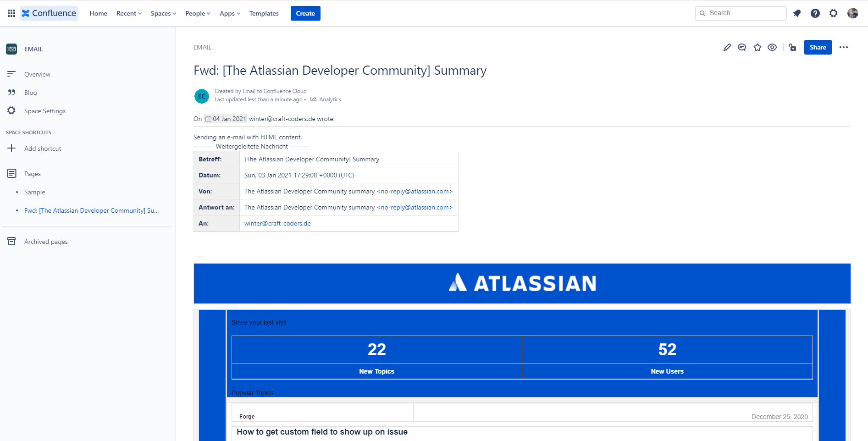Open inline comments icon
This screenshot has height=441, width=868.
(x=742, y=47)
